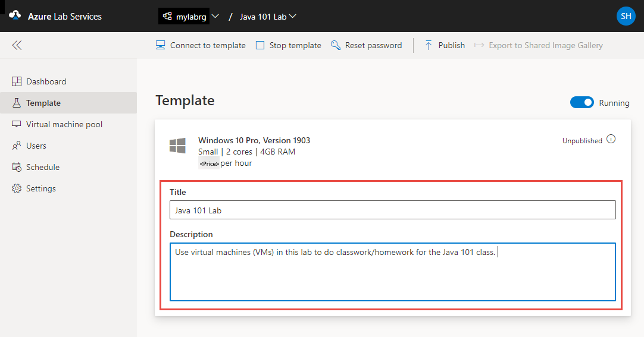Click the info icon beside Unpublished
Viewport: 644px width, 337px height.
(611, 140)
